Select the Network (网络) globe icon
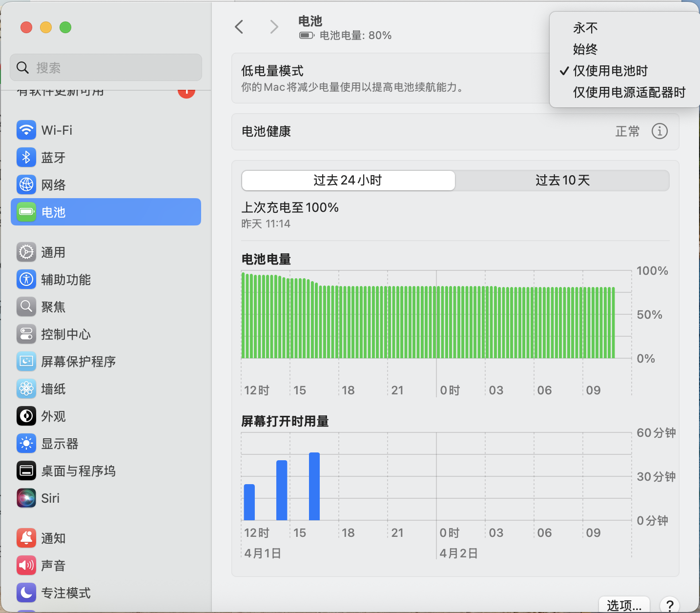700x613 pixels. click(x=26, y=184)
